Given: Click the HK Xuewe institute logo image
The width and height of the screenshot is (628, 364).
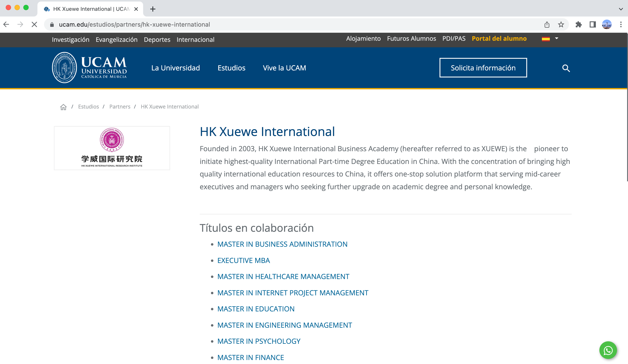Looking at the screenshot, I should 112,148.
